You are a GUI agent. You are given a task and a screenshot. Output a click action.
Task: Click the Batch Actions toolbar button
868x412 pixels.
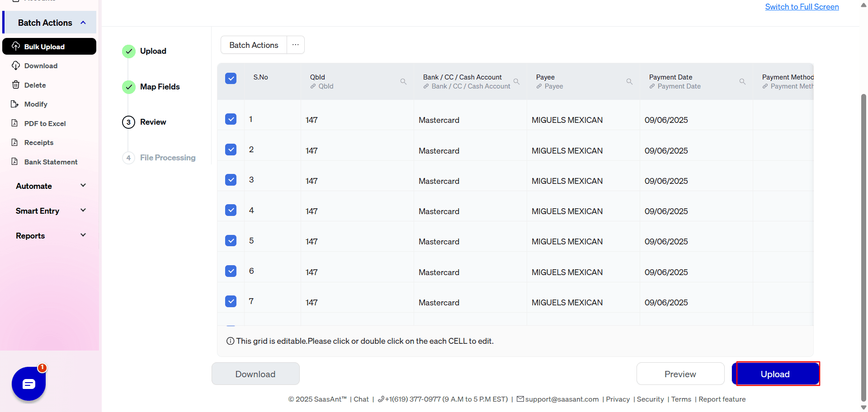pos(254,45)
